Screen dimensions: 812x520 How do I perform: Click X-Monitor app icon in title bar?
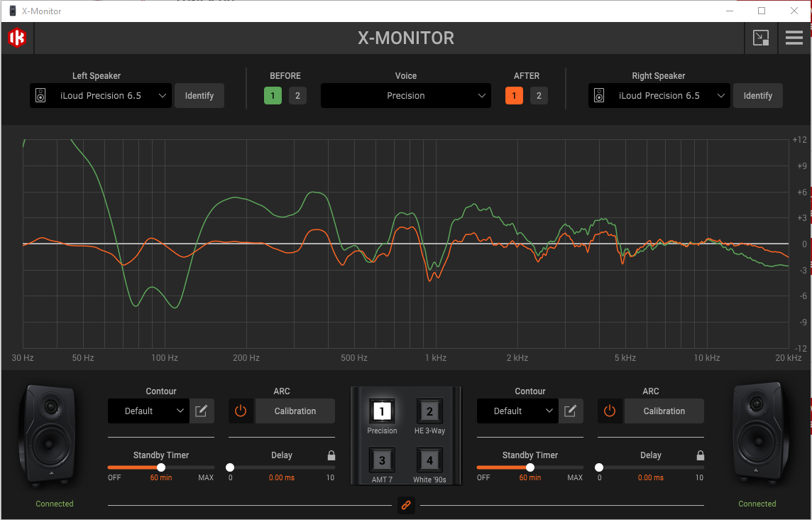(13, 11)
